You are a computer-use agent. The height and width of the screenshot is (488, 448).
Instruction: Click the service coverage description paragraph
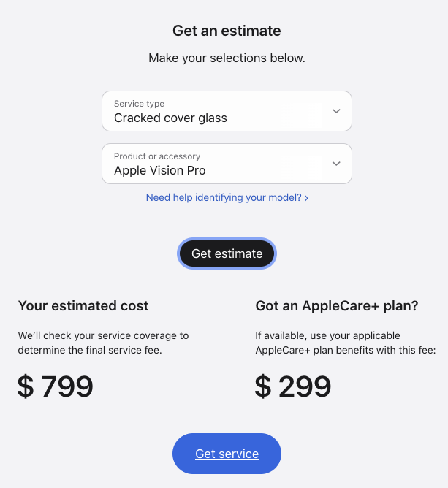103,343
